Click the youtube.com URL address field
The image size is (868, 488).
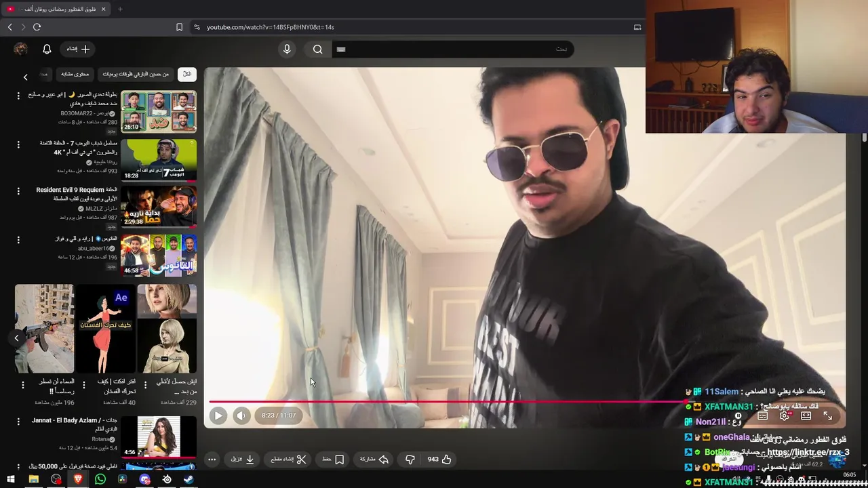[271, 27]
